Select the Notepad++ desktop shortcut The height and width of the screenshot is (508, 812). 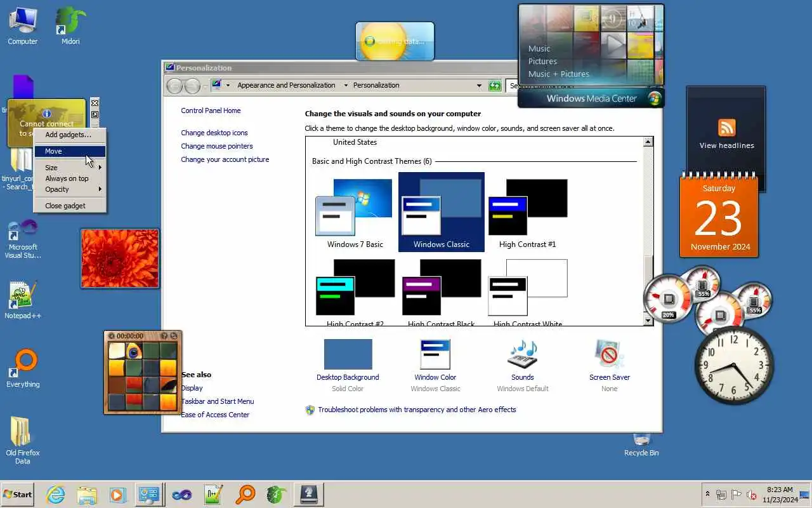coord(23,300)
